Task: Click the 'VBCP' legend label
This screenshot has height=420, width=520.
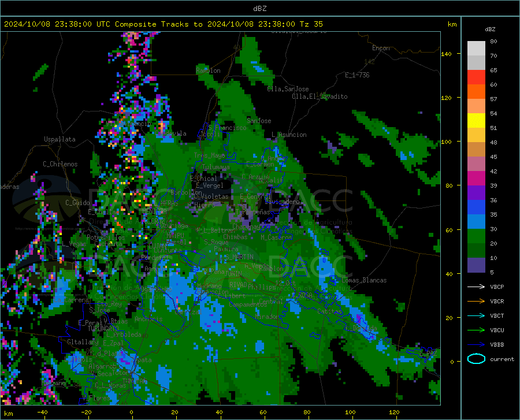Action: click(x=497, y=287)
